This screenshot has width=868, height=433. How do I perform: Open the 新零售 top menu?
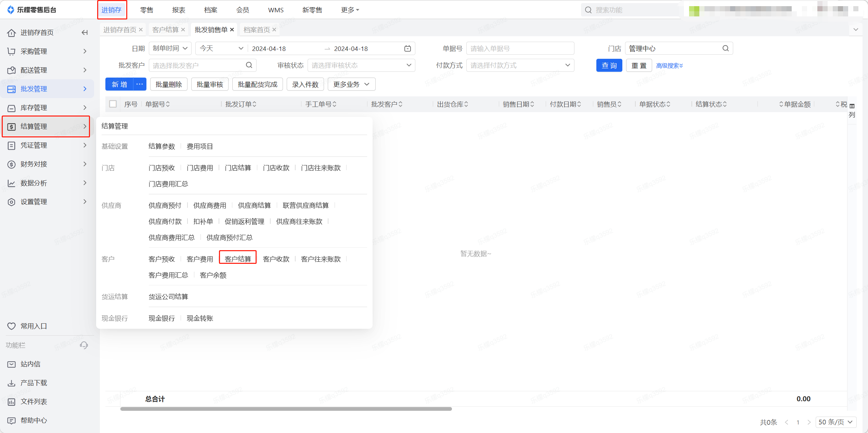click(312, 10)
